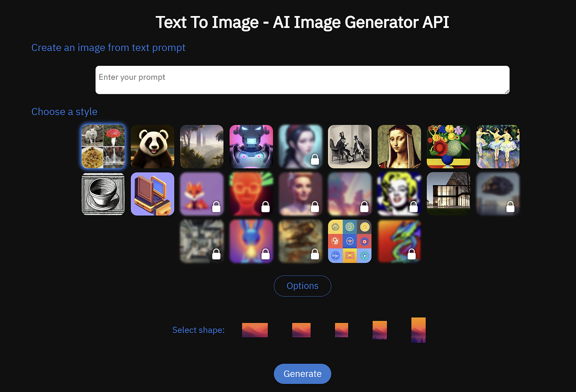
Task: Choose the locked red-haired woman portrait style
Action: tap(300, 194)
